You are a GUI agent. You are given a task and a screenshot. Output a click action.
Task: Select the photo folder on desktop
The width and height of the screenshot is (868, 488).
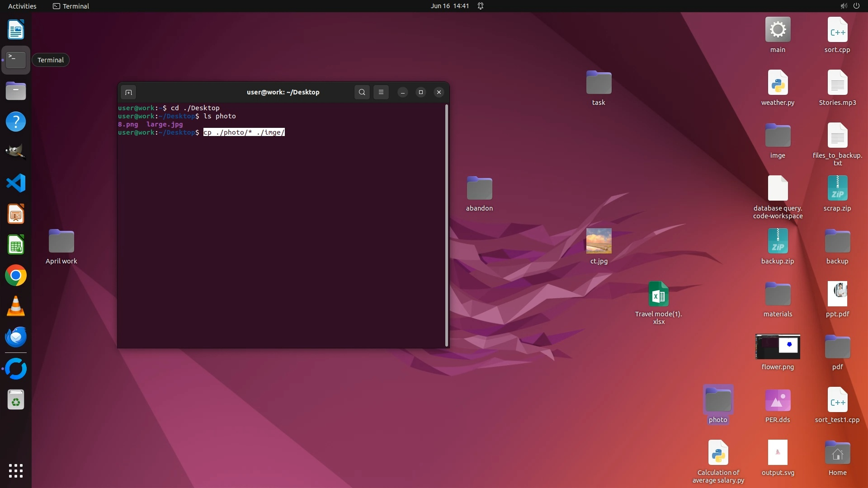coord(718,401)
